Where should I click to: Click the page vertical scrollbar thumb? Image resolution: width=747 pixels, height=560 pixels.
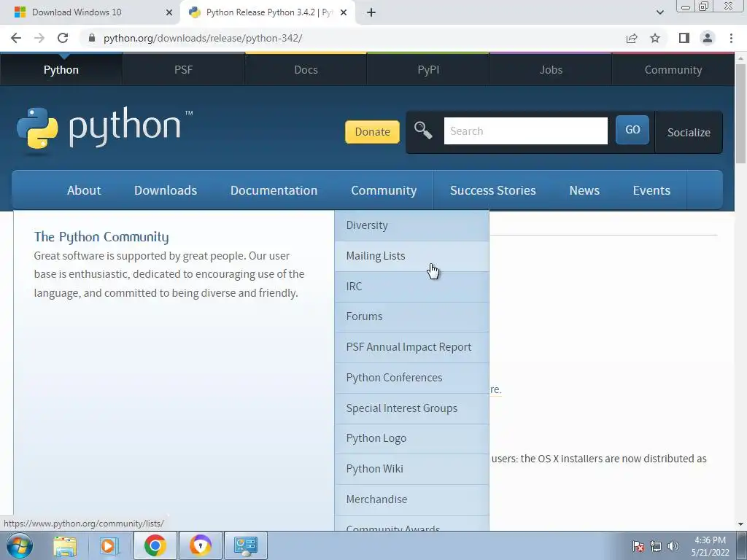pos(740,114)
